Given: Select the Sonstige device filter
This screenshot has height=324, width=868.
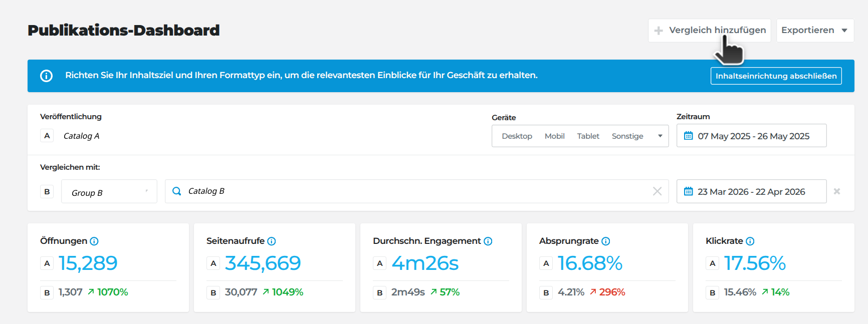Looking at the screenshot, I should pyautogui.click(x=627, y=136).
